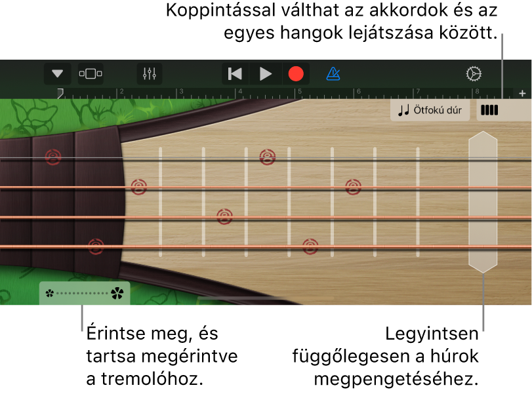Tap the vertical strum strip
The height and width of the screenshot is (396, 532).
coord(483,202)
